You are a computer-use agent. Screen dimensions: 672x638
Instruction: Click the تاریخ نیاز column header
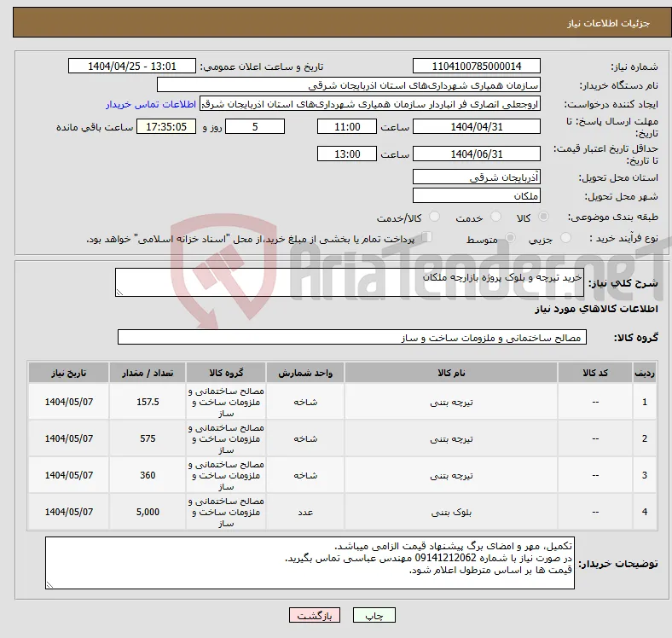pyautogui.click(x=68, y=373)
